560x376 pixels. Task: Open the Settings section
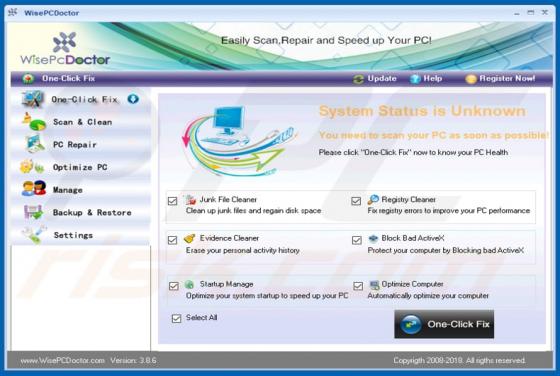point(80,235)
